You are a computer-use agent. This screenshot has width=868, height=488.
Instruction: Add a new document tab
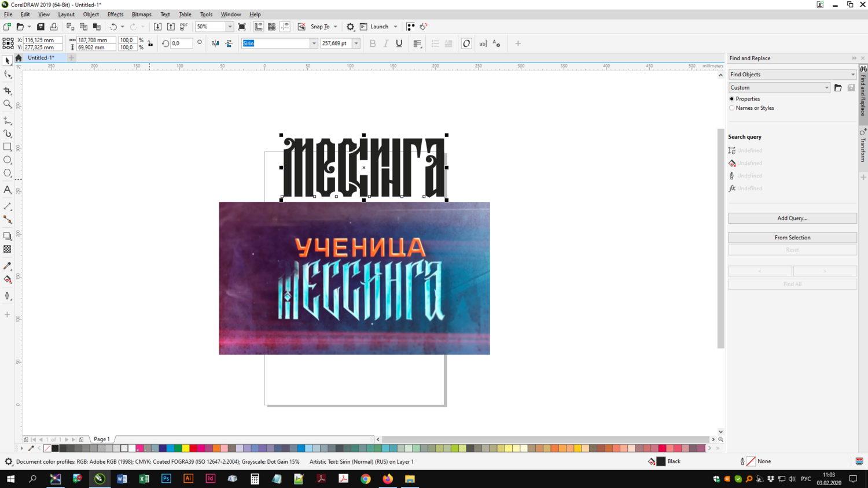72,58
